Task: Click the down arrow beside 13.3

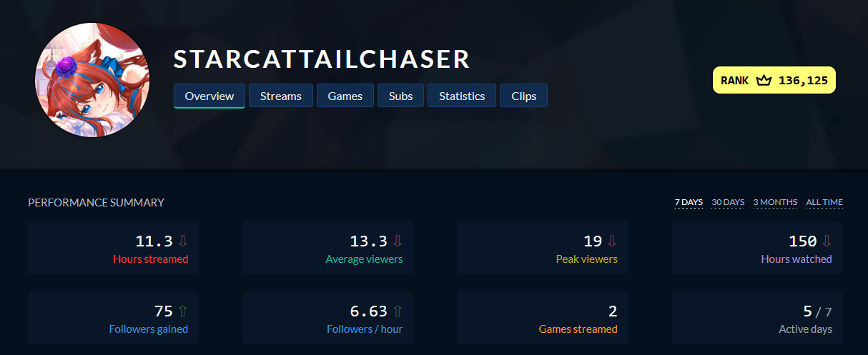Action: click(x=398, y=241)
